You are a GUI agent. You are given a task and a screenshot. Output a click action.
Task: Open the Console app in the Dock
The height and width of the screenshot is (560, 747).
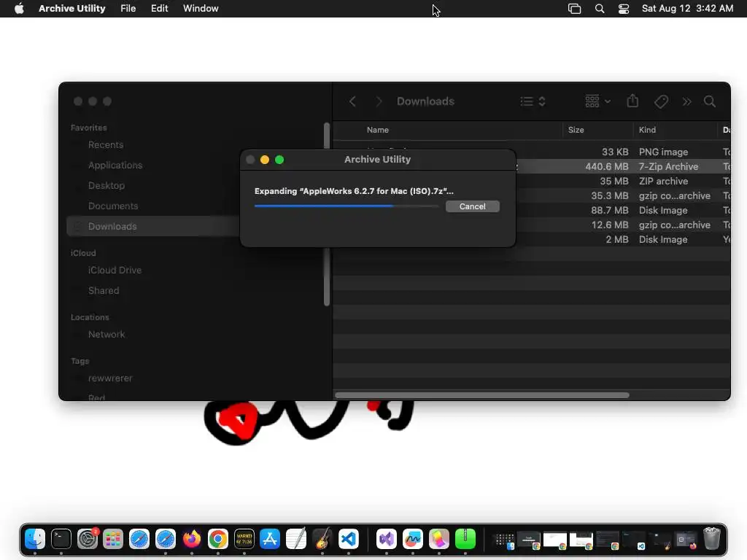coord(244,539)
